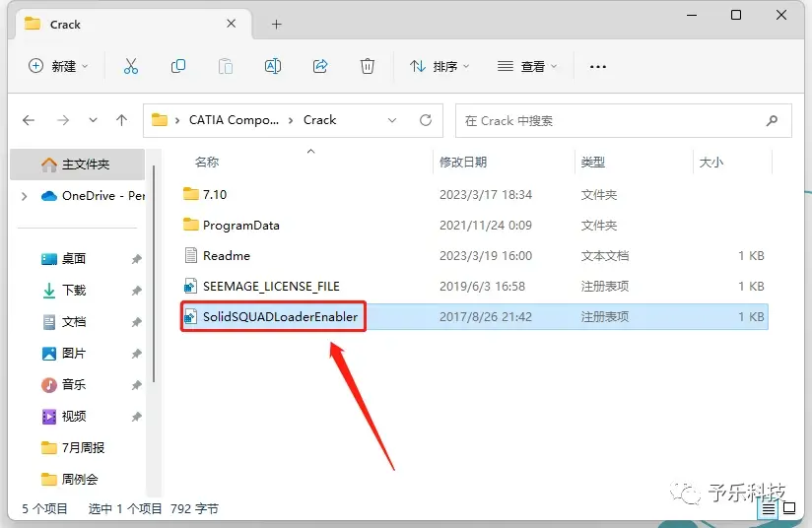Select the ProgramData folder name

coord(240,226)
